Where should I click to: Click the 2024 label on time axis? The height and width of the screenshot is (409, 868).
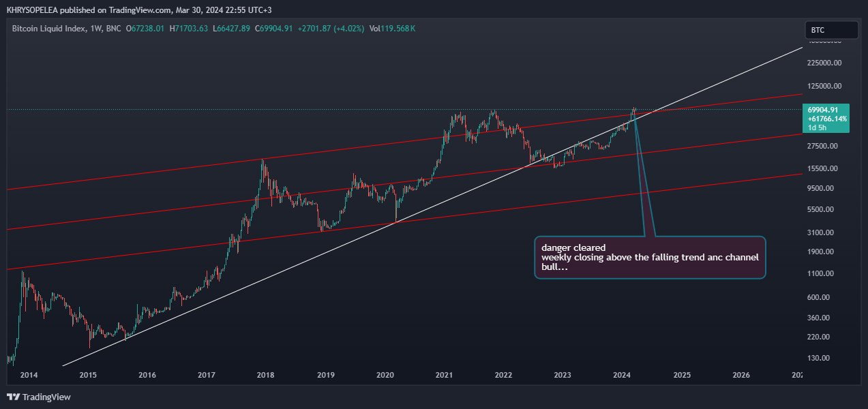click(622, 375)
